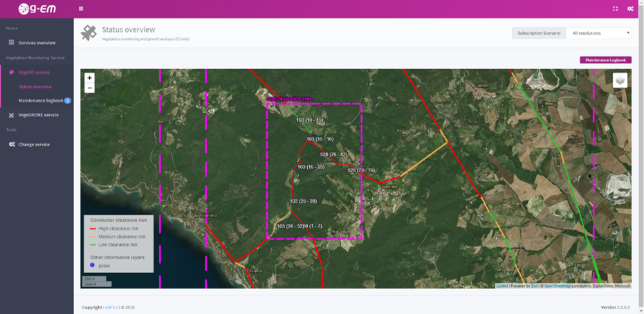Expand the VegeDRONE service menu item

38,115
